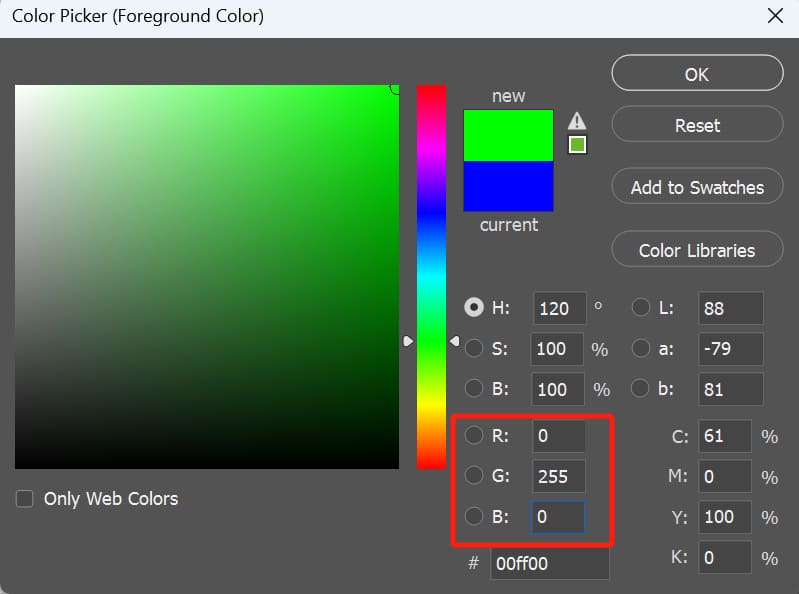Click the K black field showing 0
Viewport: 799px width, 594px height.
pyautogui.click(x=725, y=557)
